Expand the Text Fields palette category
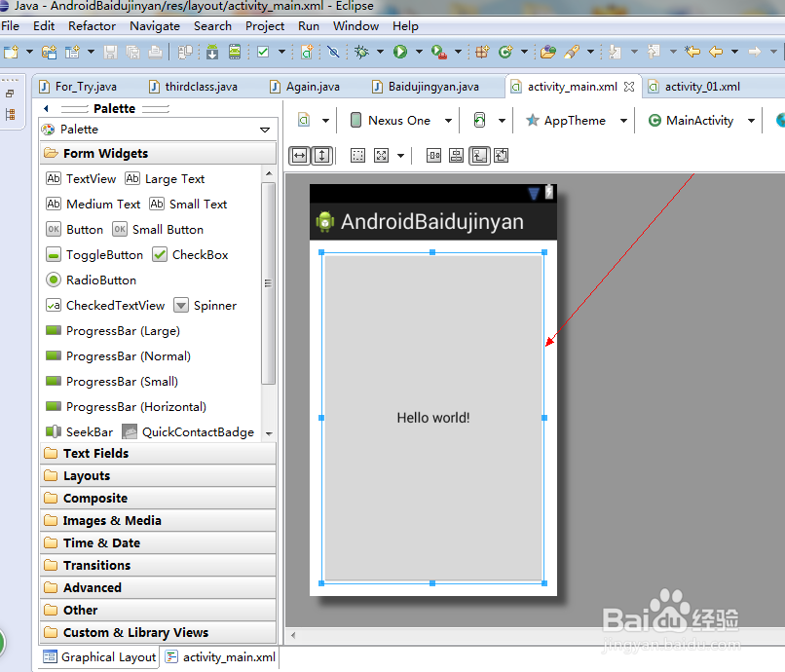Screen dimensions: 785x672 click(x=158, y=453)
